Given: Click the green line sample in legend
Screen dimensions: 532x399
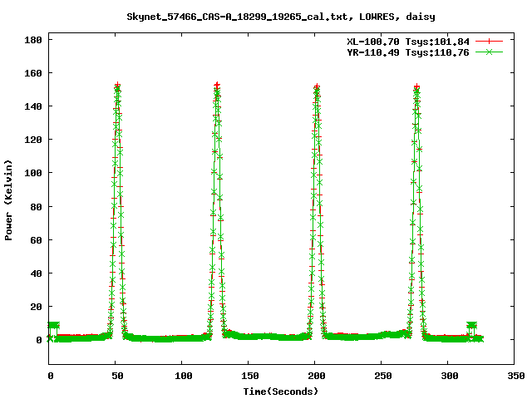Looking at the screenshot, I should click(x=490, y=52).
